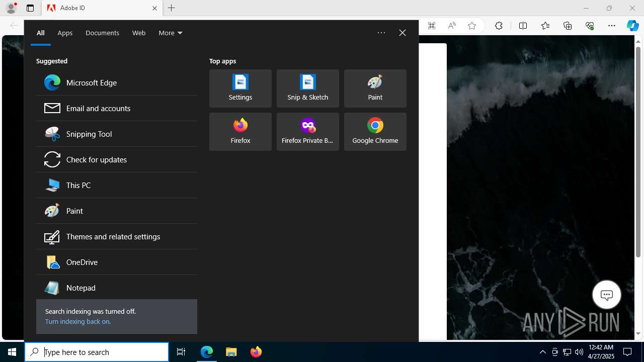The height and width of the screenshot is (362, 644).
Task: Open Edge Favorites star list icon
Action: (x=545, y=26)
